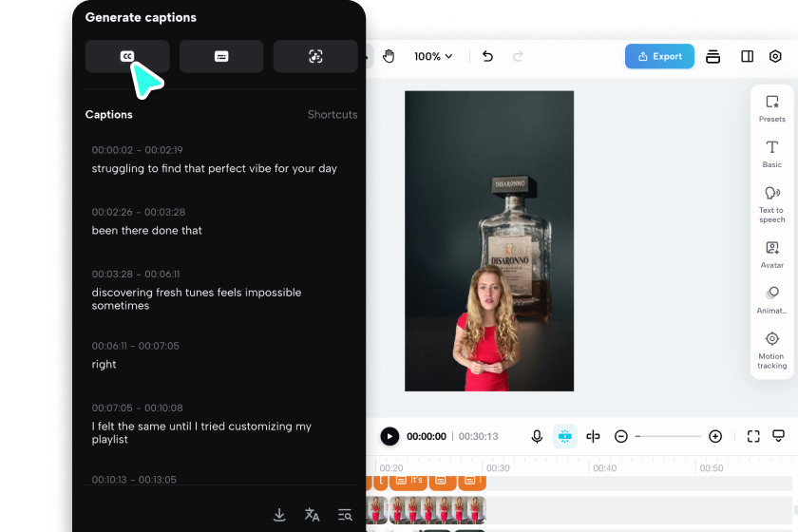
Task: Click timestamp 00:06:11 - 00:07:05
Action: tap(135, 346)
